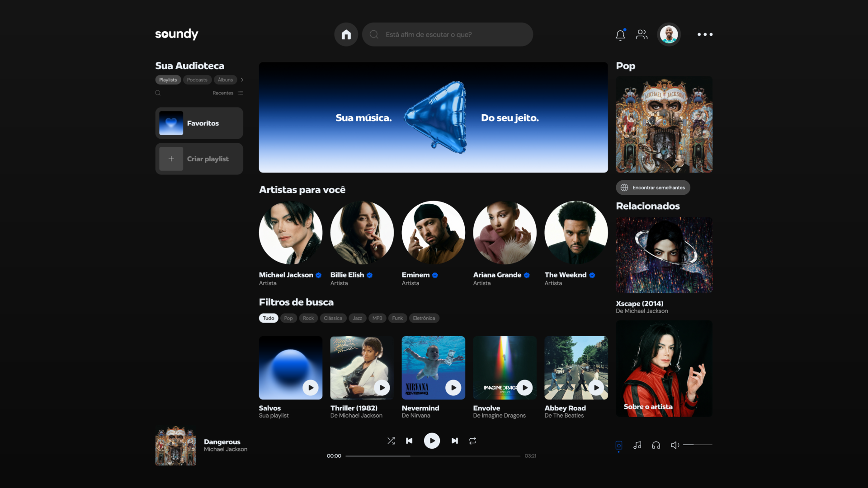Switch to the Podcasts tab
The image size is (868, 488).
197,80
